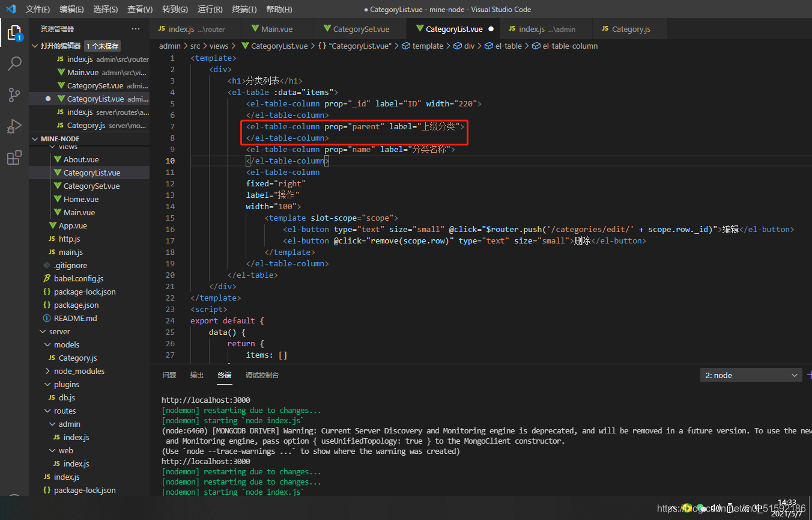812x520 pixels.
Task: Click unsaved dot on CategoryList.vue tab
Action: coord(491,29)
